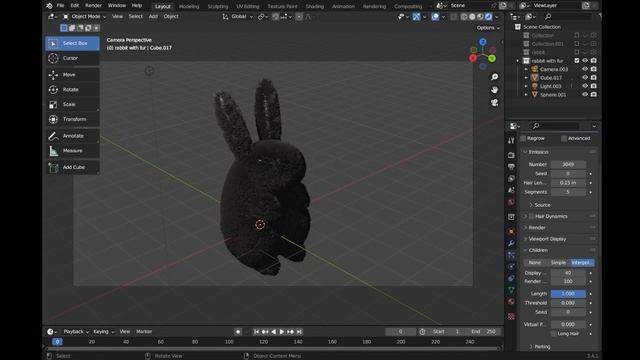The image size is (640, 360).
Task: Hide Sphere.001 with its eye icon
Action: (x=585, y=95)
